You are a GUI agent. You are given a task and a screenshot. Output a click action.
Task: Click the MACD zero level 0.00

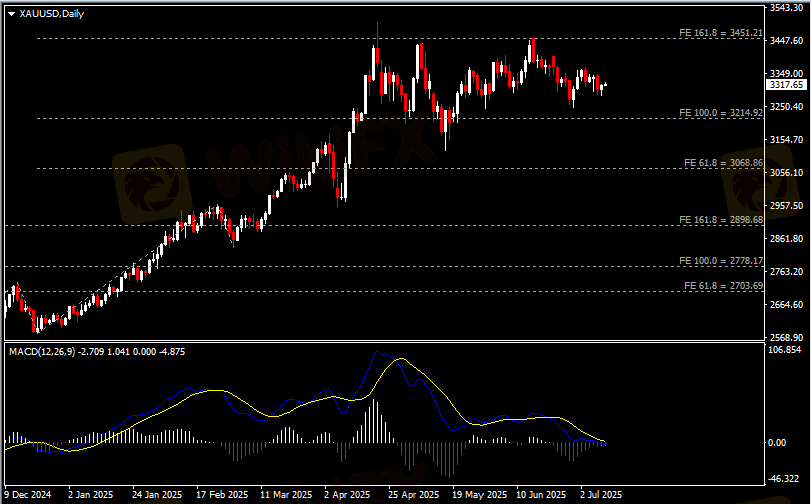[777, 443]
